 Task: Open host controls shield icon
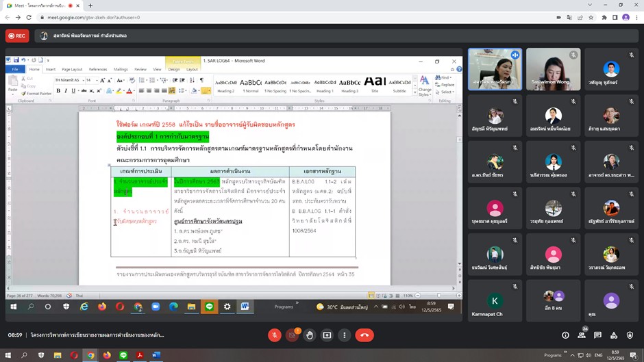tap(631, 335)
